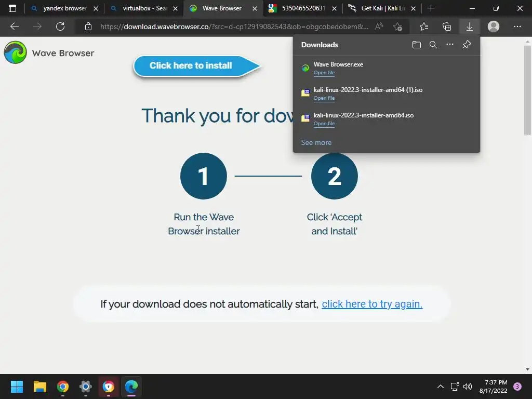Open the profile avatar menu
The width and height of the screenshot is (532, 399).
pyautogui.click(x=494, y=26)
